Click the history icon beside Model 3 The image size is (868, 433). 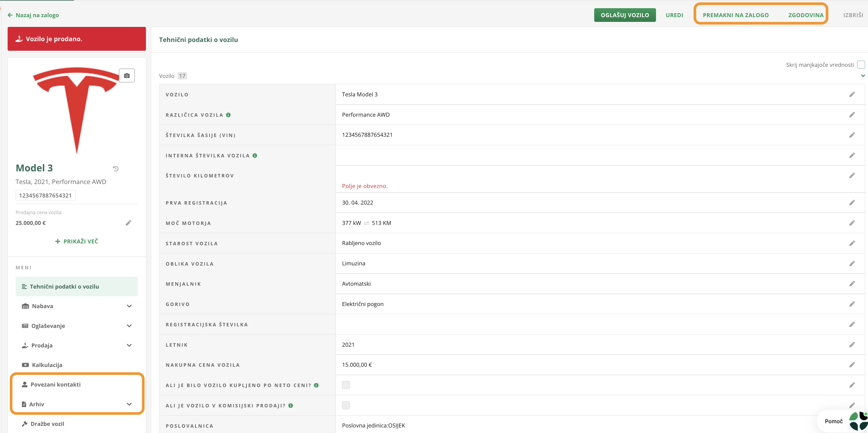click(x=116, y=169)
